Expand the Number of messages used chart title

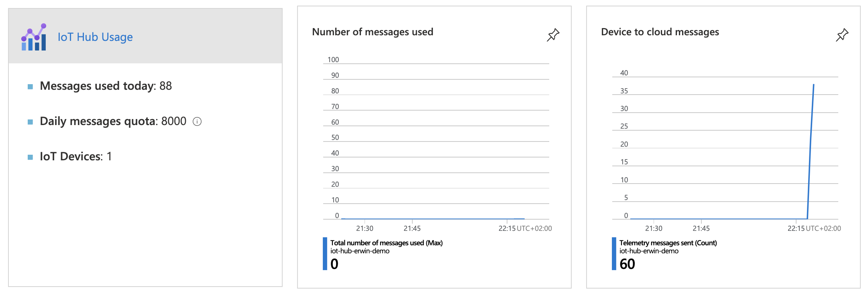(x=373, y=32)
